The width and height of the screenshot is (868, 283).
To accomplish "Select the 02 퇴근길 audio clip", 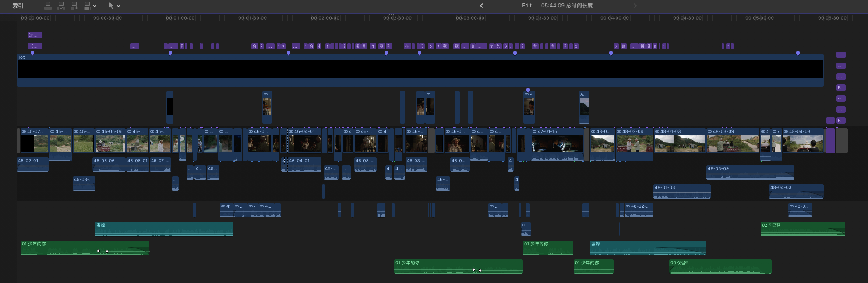I will point(802,229).
